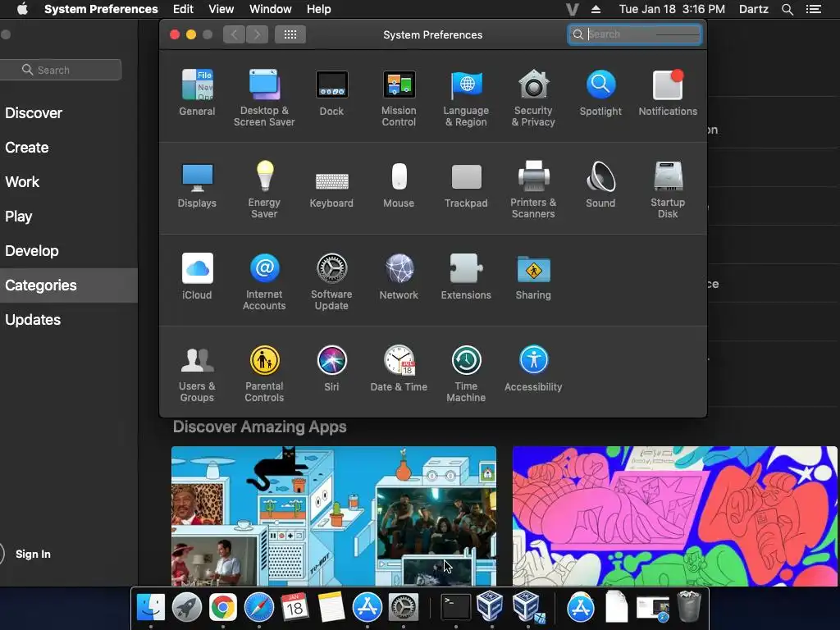Open Trackpad preferences
This screenshot has width=840, height=630.
click(466, 185)
